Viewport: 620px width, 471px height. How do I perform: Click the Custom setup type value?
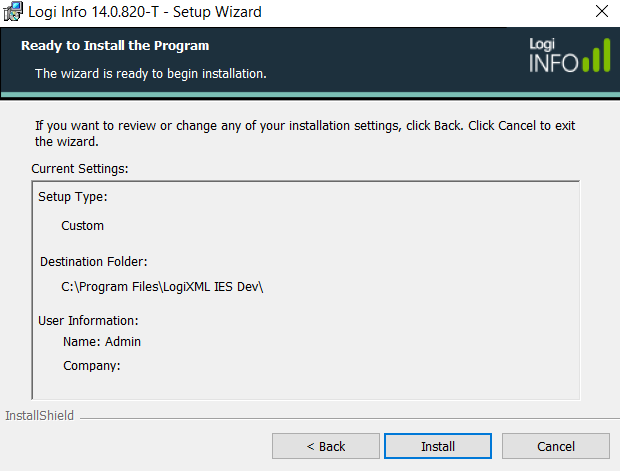point(82,226)
